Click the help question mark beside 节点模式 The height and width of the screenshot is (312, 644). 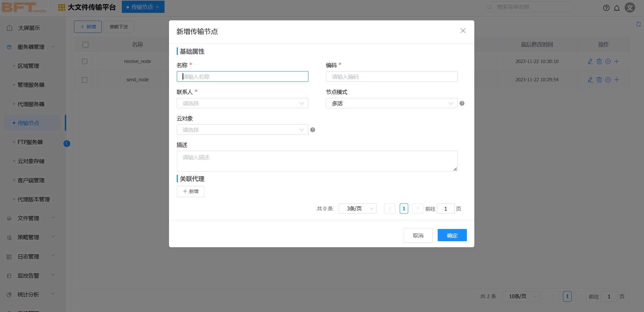point(462,103)
